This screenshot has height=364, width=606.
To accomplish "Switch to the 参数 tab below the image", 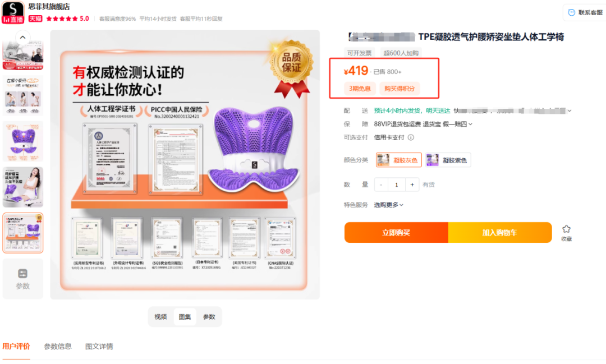I will [x=209, y=317].
